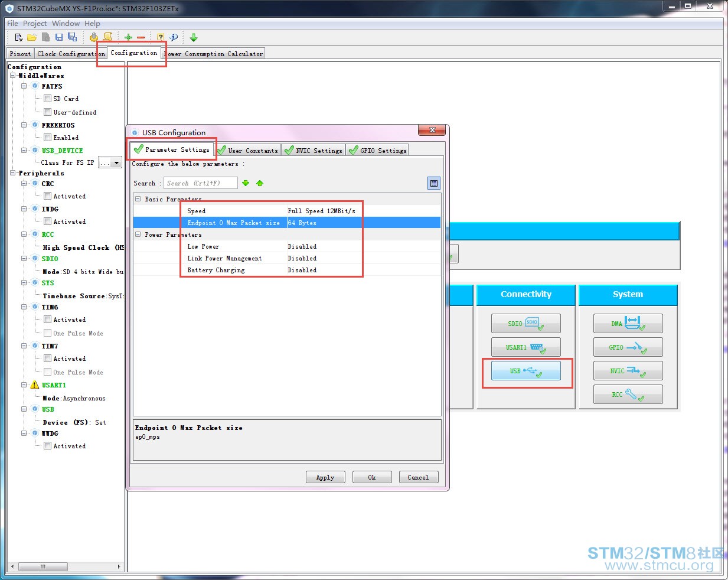Select the Low Power Disabled value

(x=302, y=246)
